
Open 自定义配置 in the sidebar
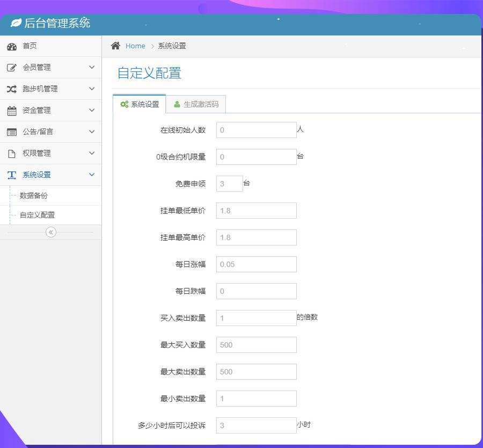37,215
